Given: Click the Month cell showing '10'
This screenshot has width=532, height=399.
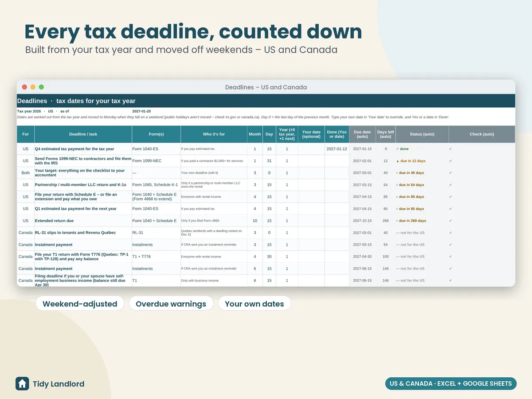Looking at the screenshot, I should [255, 221].
